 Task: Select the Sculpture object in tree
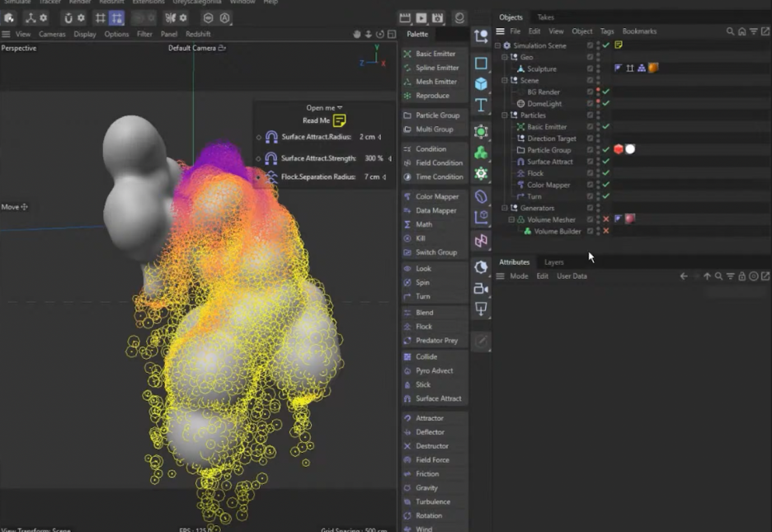(x=542, y=69)
